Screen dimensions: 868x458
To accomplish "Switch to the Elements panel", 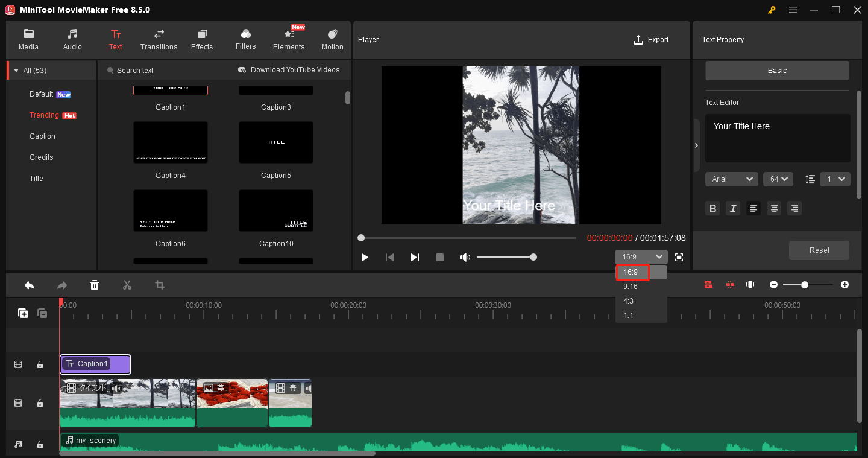I will click(x=289, y=39).
